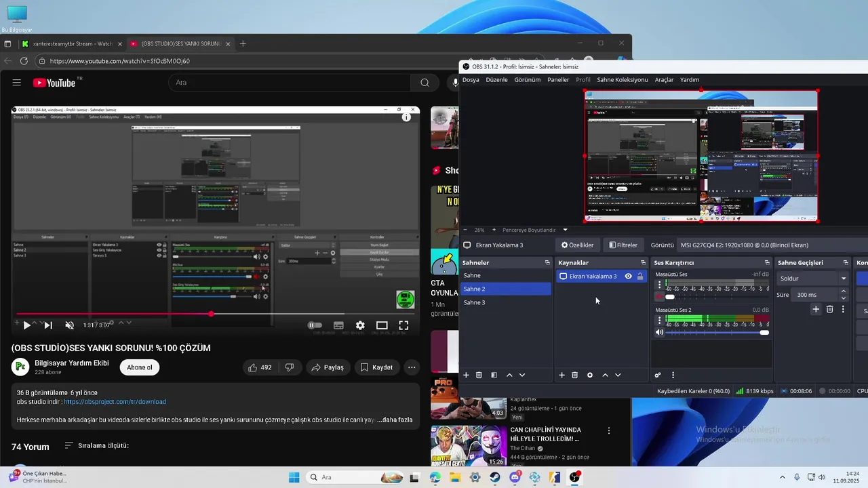
Task: Move source up arrow in Kaynaklar panel
Action: pyautogui.click(x=605, y=375)
